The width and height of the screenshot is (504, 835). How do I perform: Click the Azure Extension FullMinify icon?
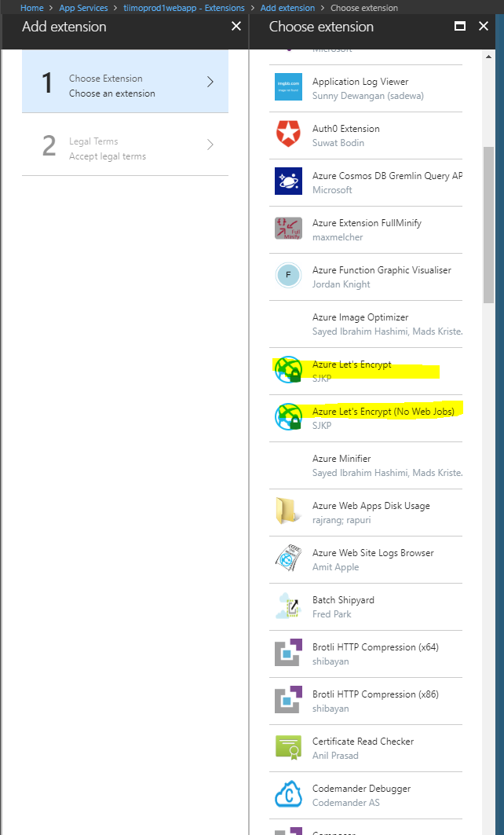(x=288, y=229)
